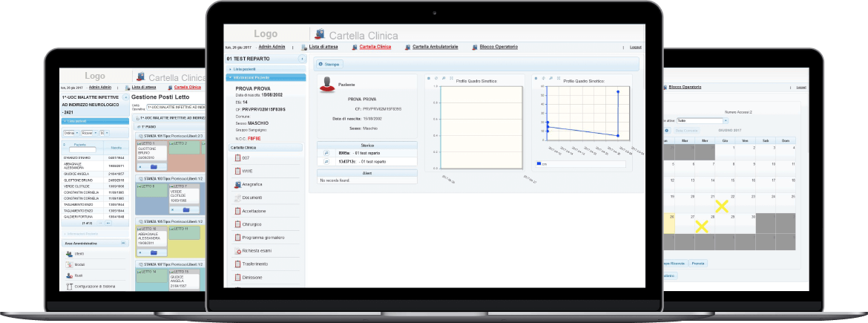Click the Blocco Operatorio icon in center window
This screenshot has width=868, height=323.
[x=475, y=47]
